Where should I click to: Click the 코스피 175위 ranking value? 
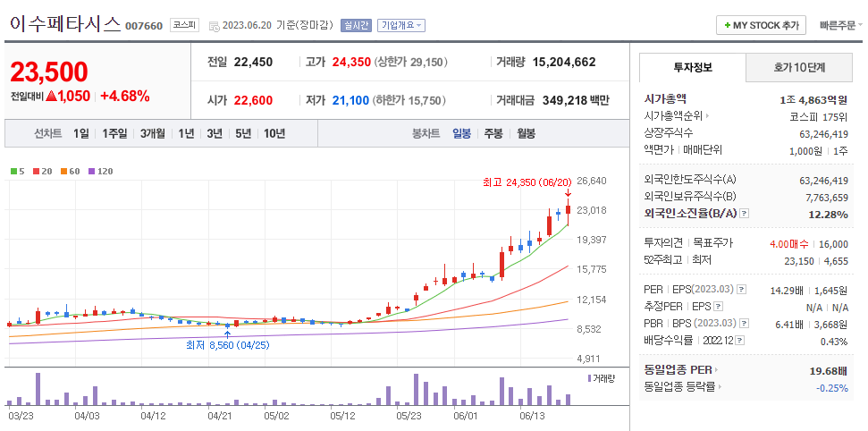pos(819,117)
